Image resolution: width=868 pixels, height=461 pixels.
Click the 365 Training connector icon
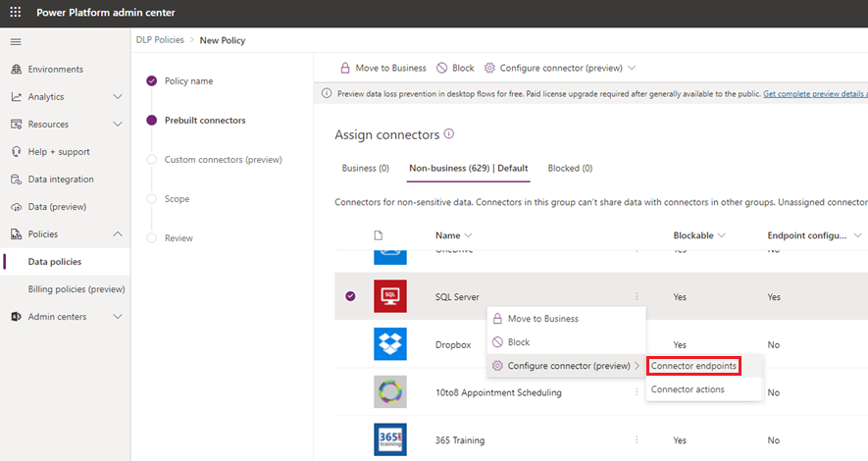coord(390,439)
